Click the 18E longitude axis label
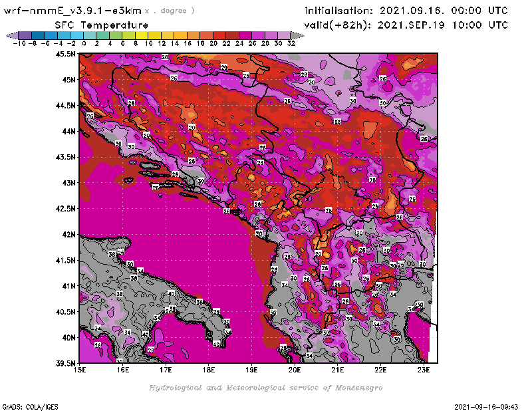Image resolution: width=532 pixels, height=411 pixels. coord(209,370)
